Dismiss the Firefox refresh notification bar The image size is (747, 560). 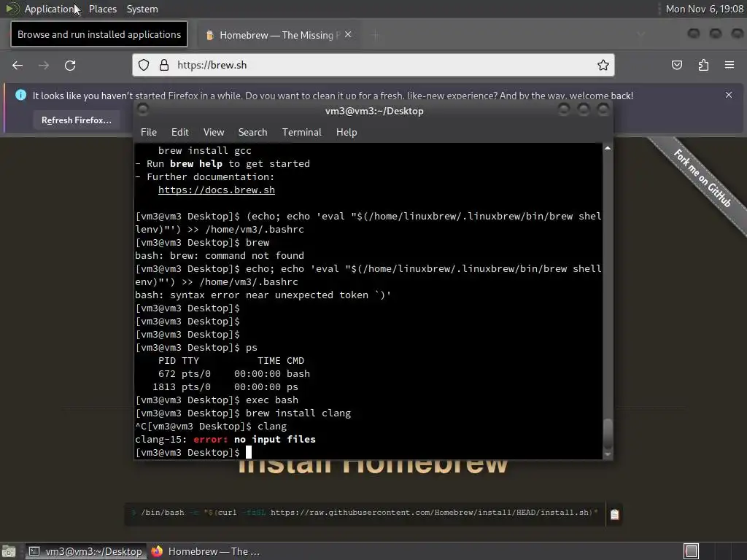[729, 95]
